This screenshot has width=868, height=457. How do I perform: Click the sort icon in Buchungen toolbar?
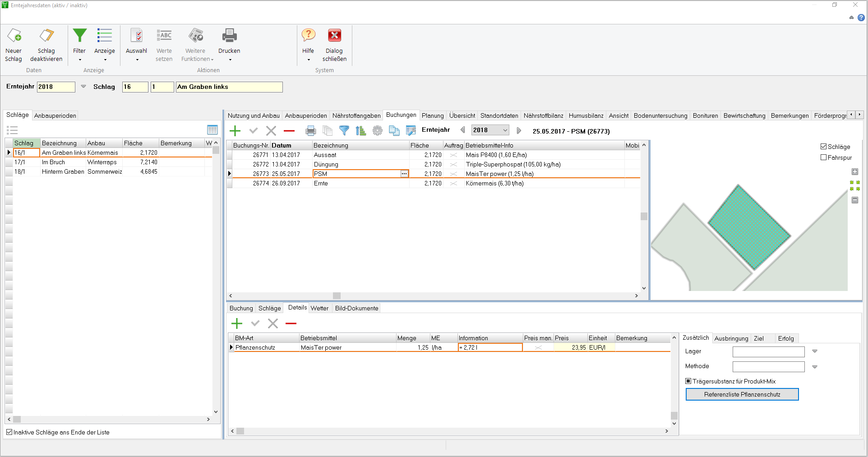point(360,131)
